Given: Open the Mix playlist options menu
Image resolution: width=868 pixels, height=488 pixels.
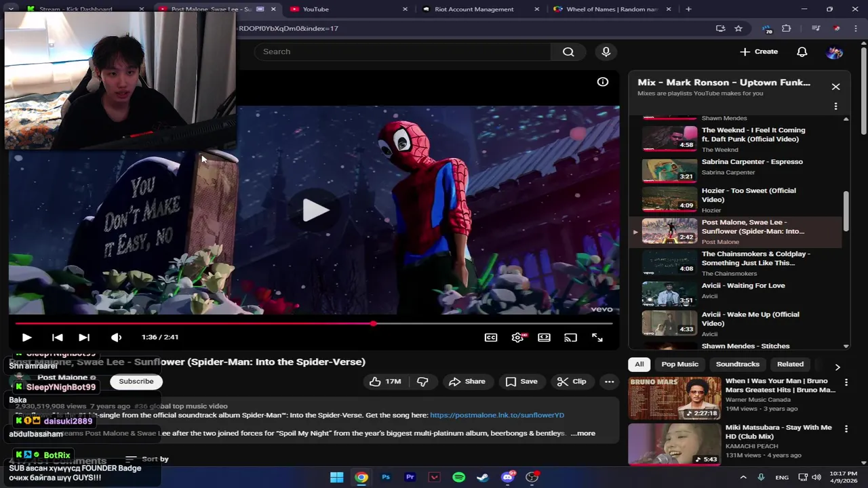Looking at the screenshot, I should click(835, 106).
